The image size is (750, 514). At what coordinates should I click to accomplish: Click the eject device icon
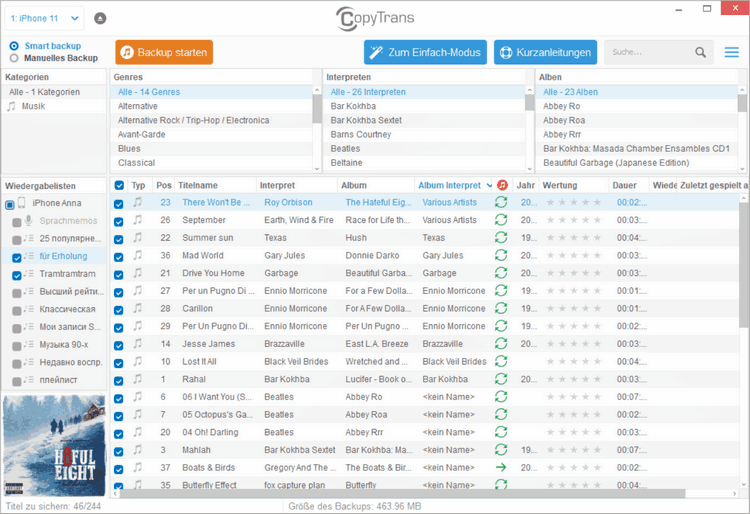coord(100,18)
